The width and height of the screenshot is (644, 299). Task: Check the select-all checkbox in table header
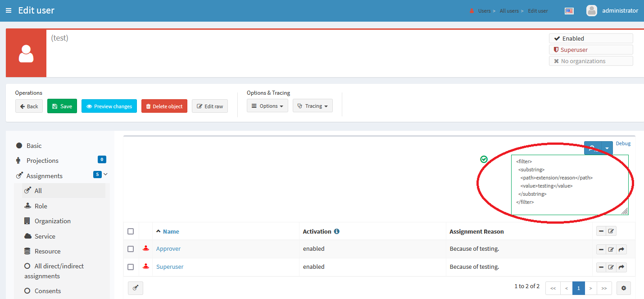pyautogui.click(x=131, y=231)
